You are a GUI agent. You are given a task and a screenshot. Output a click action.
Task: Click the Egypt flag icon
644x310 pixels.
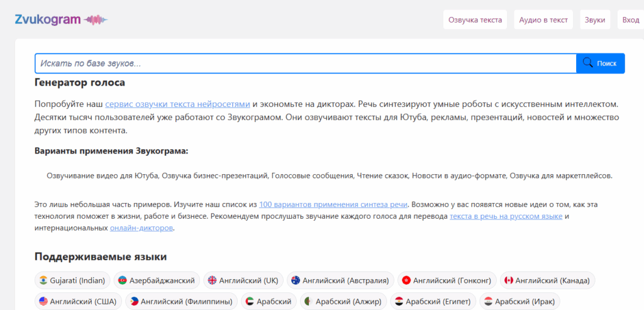point(399,301)
